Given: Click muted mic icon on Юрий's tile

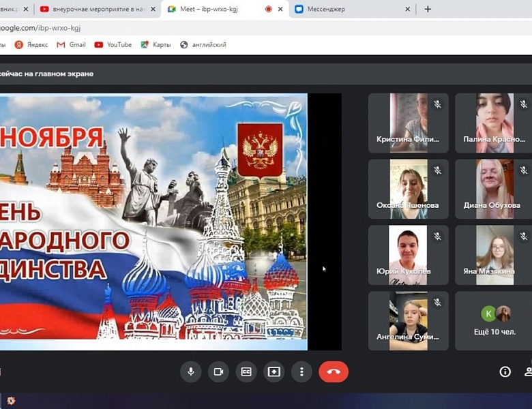Looking at the screenshot, I should tap(437, 236).
